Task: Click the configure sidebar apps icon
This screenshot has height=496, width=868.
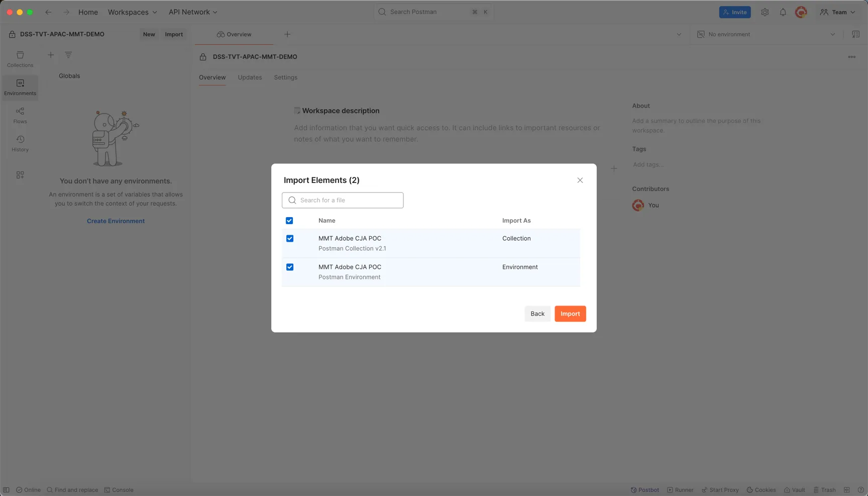Action: point(20,175)
